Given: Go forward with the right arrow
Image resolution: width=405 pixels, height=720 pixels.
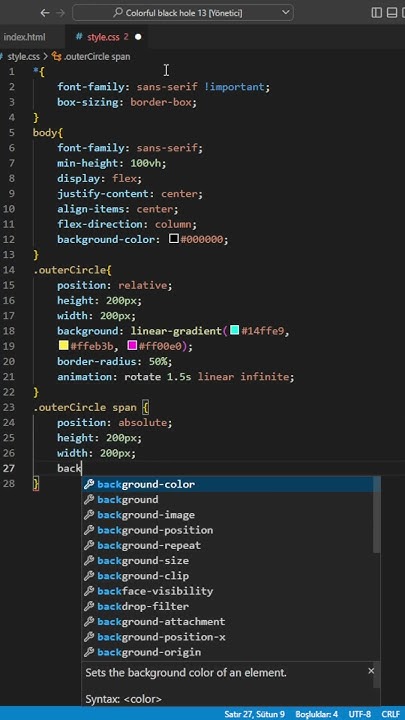Looking at the screenshot, I should pyautogui.click(x=60, y=13).
